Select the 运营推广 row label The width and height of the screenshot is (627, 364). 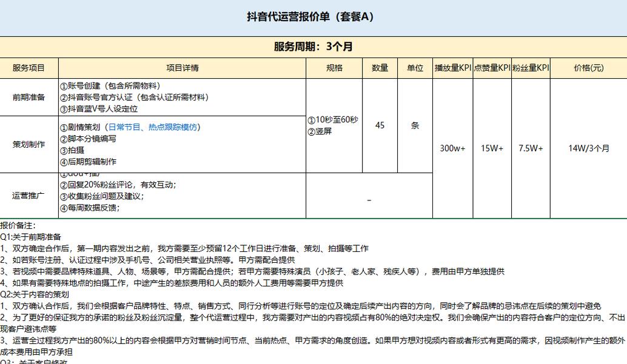pyautogui.click(x=29, y=196)
